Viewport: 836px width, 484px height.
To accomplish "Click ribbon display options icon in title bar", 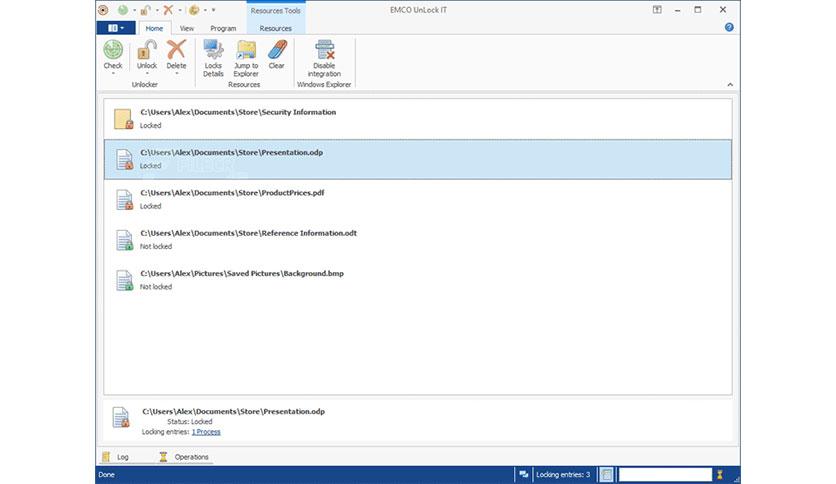I will 657,10.
